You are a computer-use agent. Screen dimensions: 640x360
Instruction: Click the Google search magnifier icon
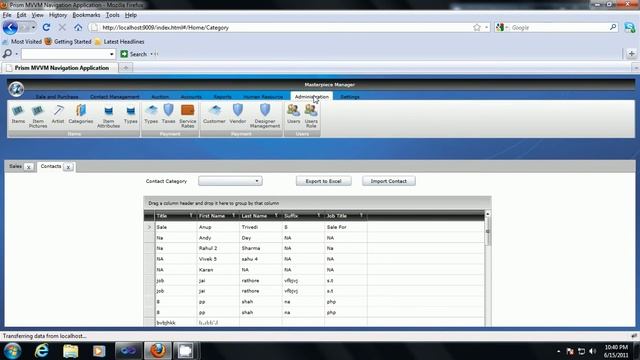pos(613,27)
